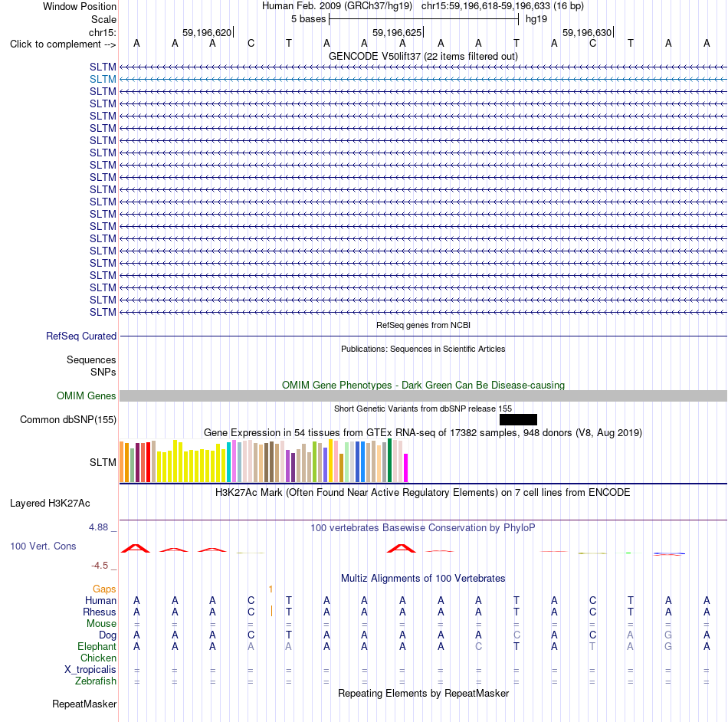
Task: Select the Scale label in ruler area
Action: 103,19
